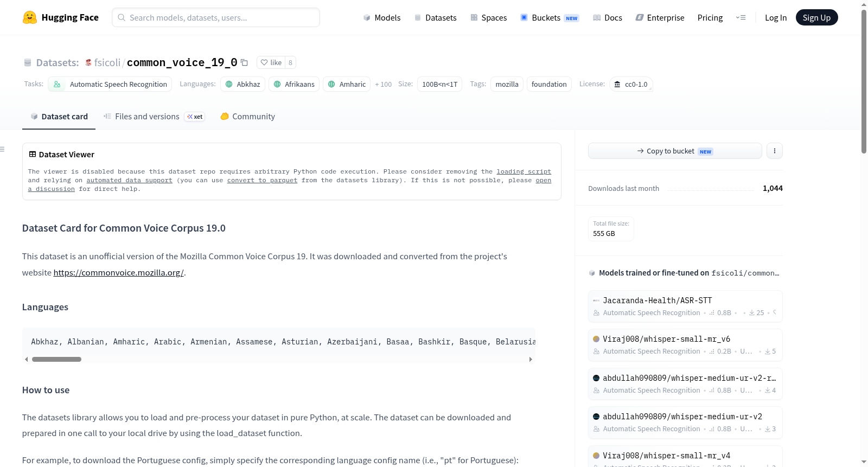Open abdullah090809/whisper-medium-ur-v2 model
Image resolution: width=868 pixels, height=467 pixels.
click(685, 423)
